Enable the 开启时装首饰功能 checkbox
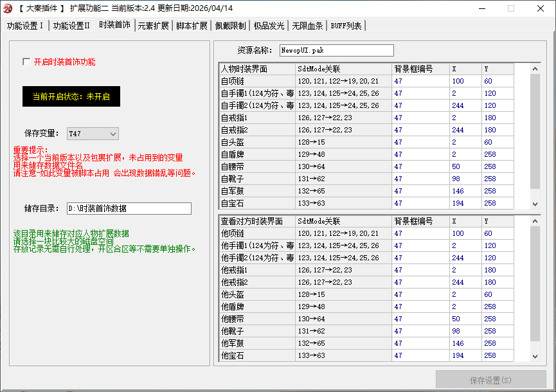Viewport: 556px width, 392px height. (x=26, y=62)
